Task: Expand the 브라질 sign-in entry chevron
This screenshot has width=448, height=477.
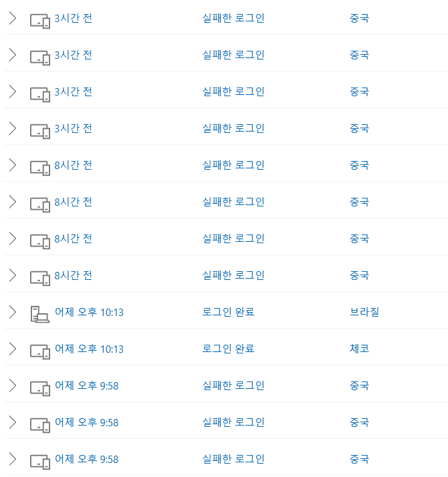Action: [12, 312]
